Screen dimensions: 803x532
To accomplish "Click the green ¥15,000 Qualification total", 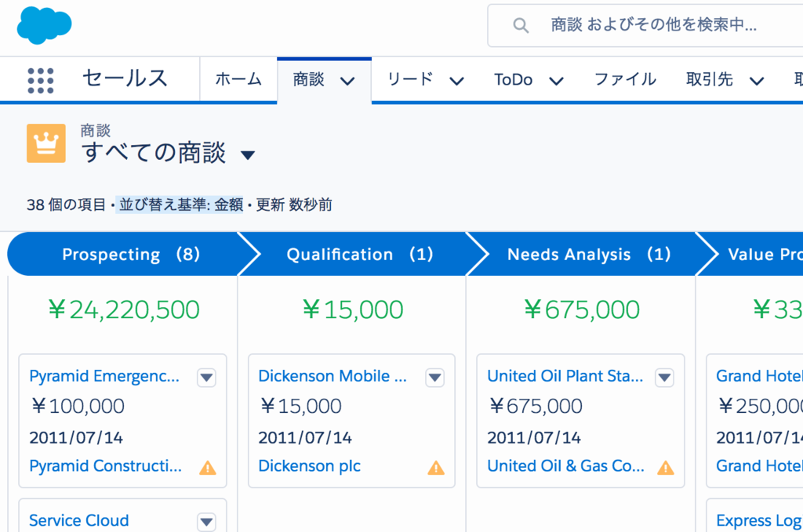I will click(x=352, y=309).
